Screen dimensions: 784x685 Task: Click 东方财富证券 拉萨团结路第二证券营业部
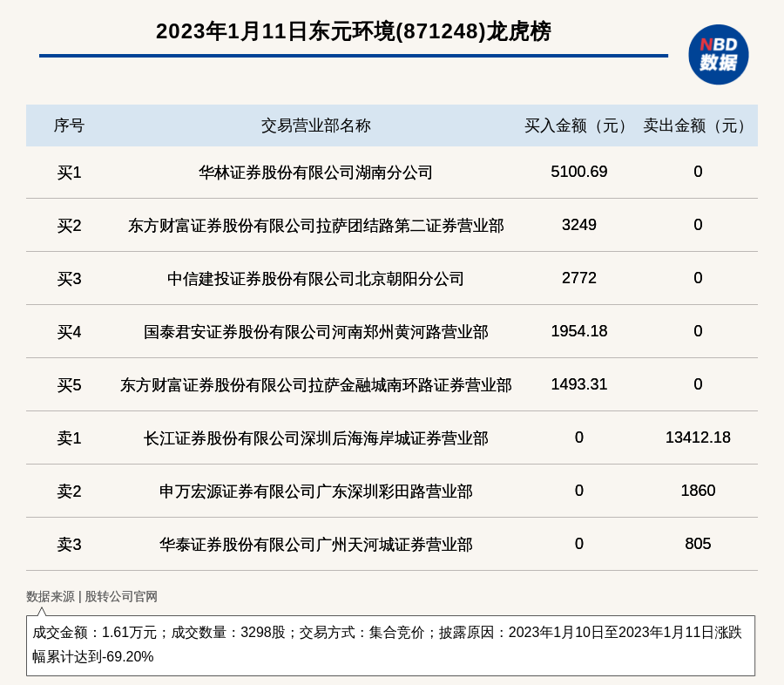(316, 226)
